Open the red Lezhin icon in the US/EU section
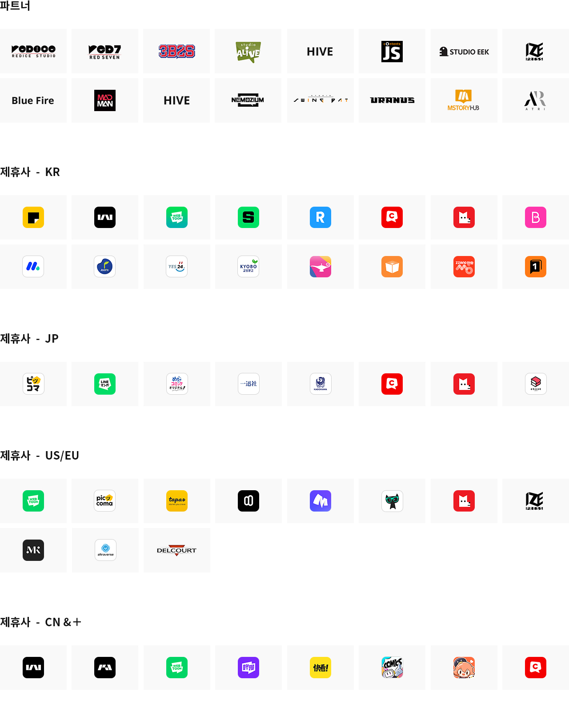Image resolution: width=569 pixels, height=728 pixels. (x=464, y=501)
